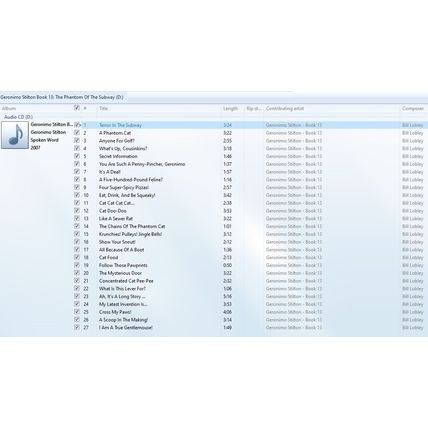Click the 2007 release year label
Screen dimensions: 428x428
coord(35,148)
